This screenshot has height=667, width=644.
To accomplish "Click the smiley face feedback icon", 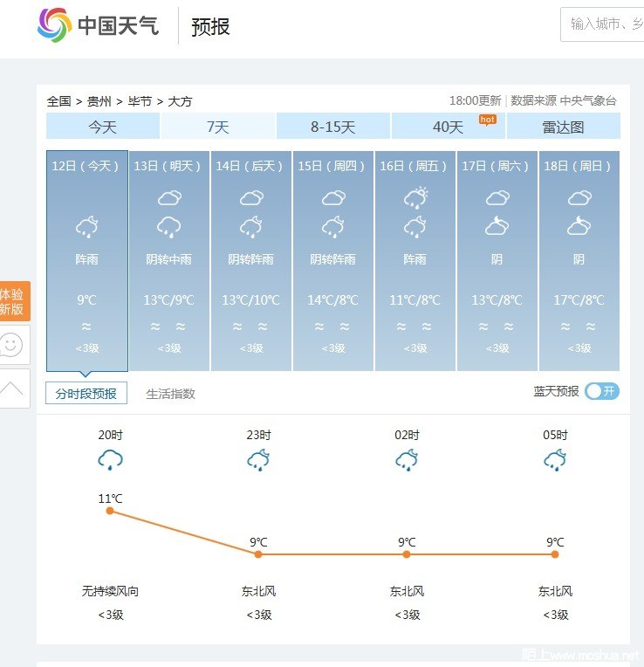I will 11,345.
